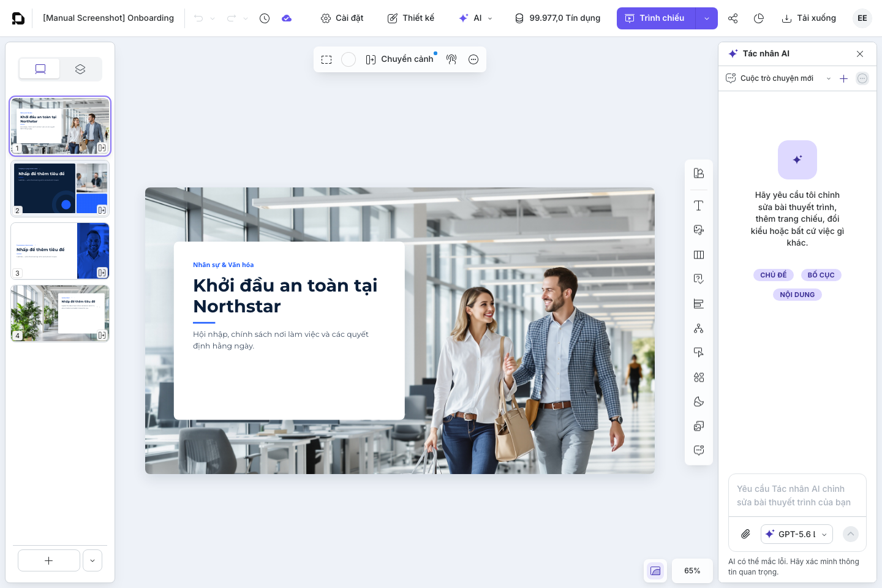This screenshot has width=882, height=588.
Task: Open the image gallery media tool
Action: [698, 426]
